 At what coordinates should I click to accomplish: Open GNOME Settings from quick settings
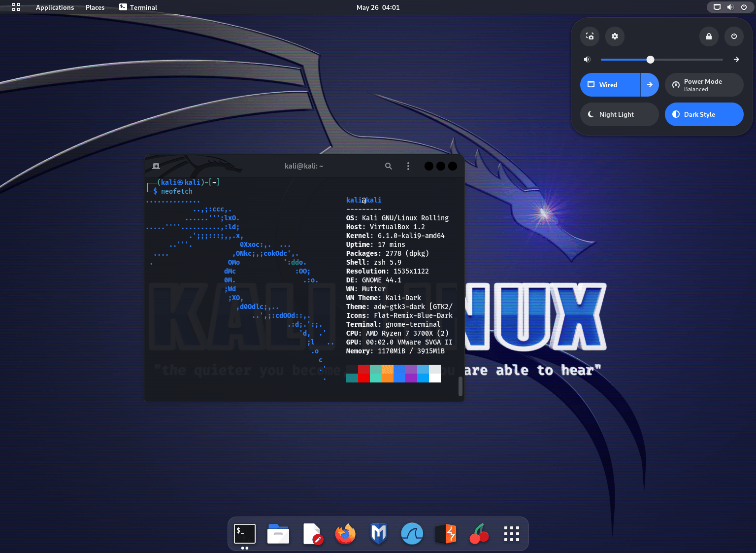[x=615, y=36]
